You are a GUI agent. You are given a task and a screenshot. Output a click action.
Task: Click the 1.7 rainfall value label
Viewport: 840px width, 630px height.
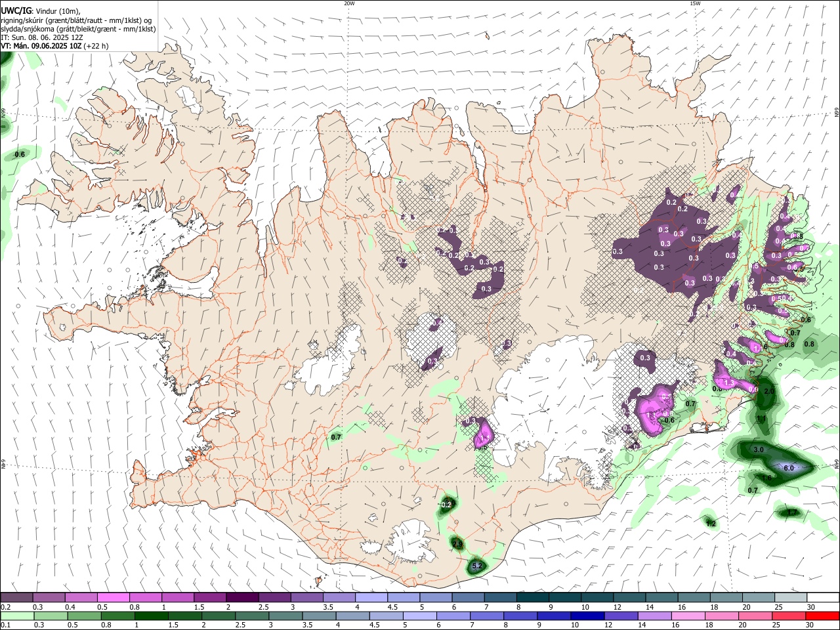[x=791, y=513]
